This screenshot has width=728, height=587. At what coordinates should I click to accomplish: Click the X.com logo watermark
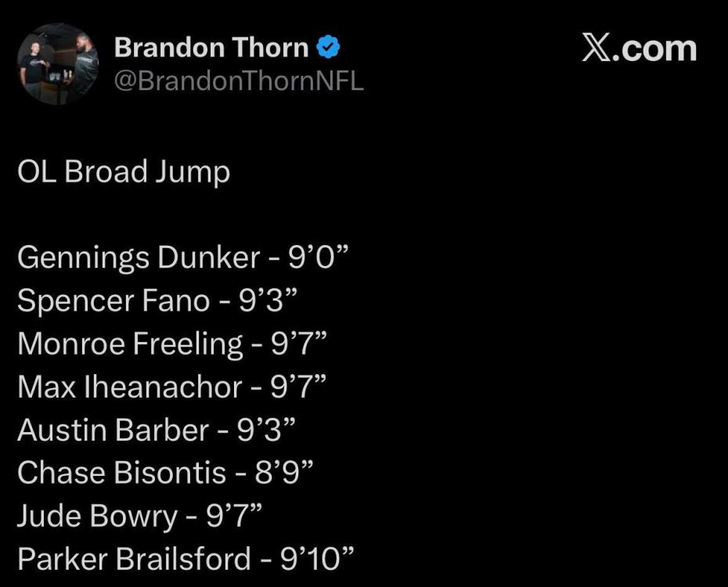click(639, 49)
